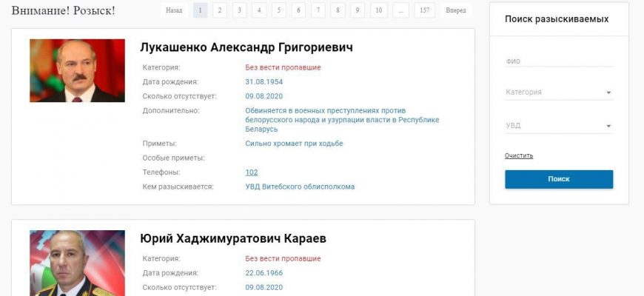Open the УВД dropdown
The height and width of the screenshot is (296, 644).
pos(559,126)
